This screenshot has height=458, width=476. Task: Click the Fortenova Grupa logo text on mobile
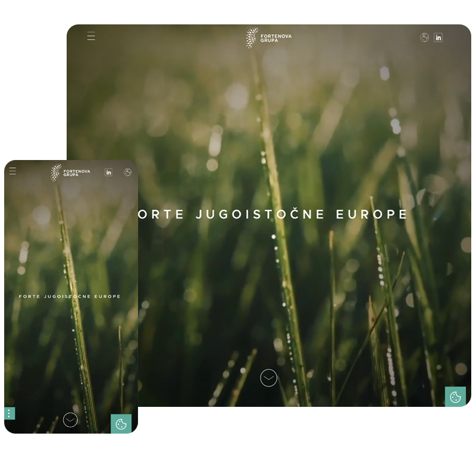pos(77,173)
